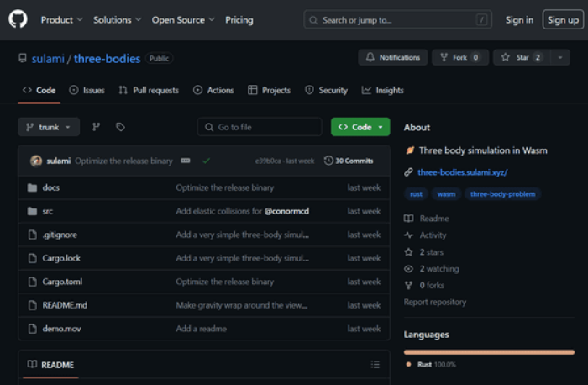View the 0 forks link
Screen dimensions: 588x385
click(x=424, y=286)
